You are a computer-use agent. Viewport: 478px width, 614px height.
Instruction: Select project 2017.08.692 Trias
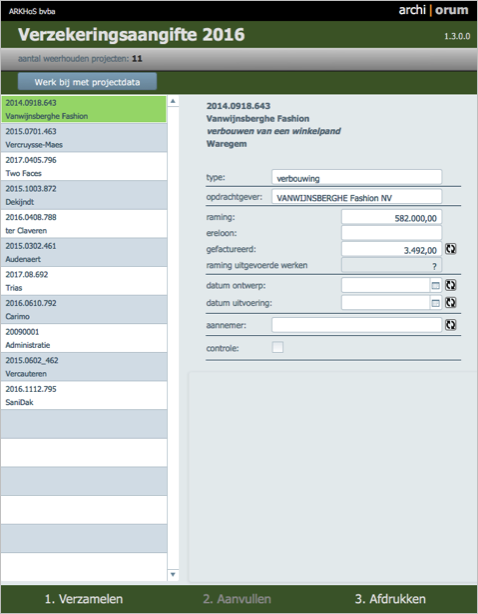pyautogui.click(x=84, y=281)
